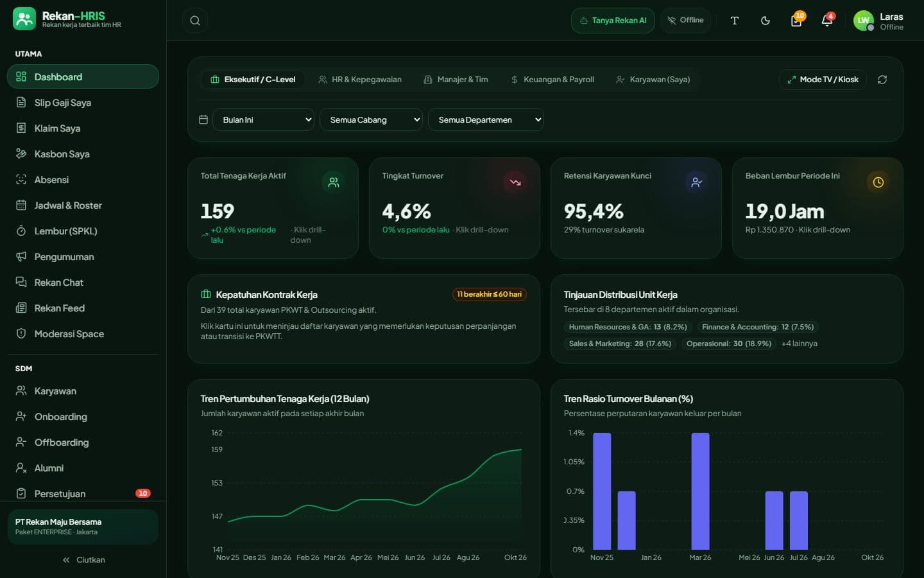Click the calendar icon beside the period filter
Viewport: 924px width, 578px height.
[x=203, y=119]
